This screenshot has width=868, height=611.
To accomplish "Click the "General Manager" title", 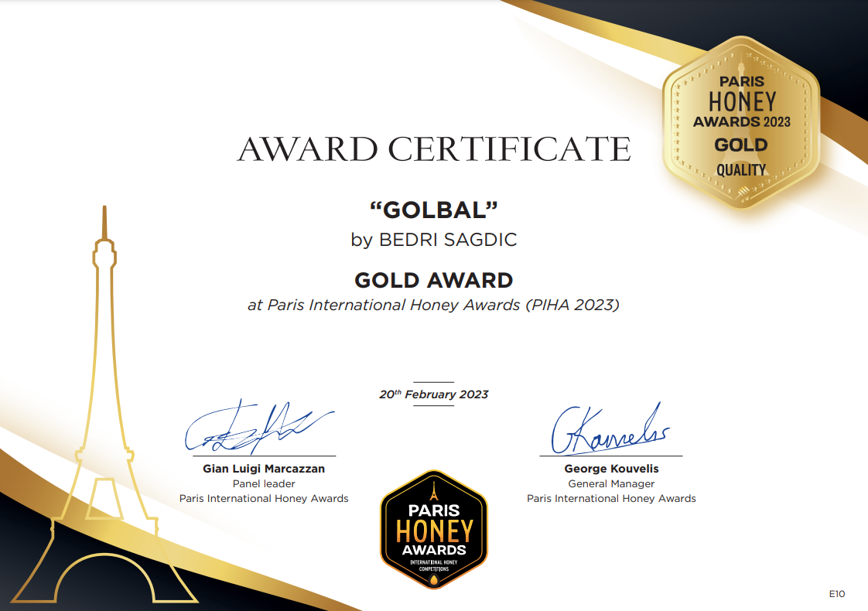I will coord(612,483).
